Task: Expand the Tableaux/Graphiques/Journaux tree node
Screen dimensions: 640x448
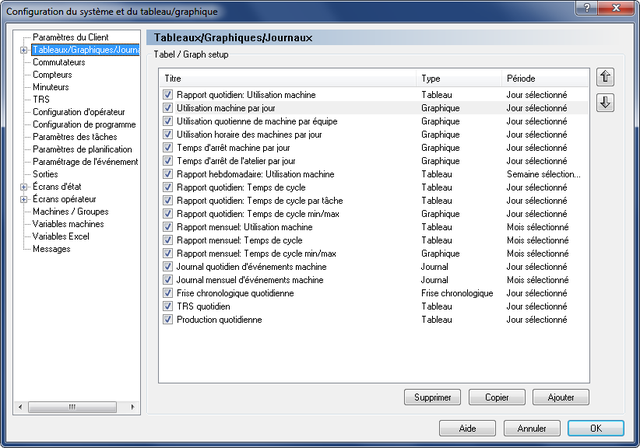Action: click(x=24, y=50)
